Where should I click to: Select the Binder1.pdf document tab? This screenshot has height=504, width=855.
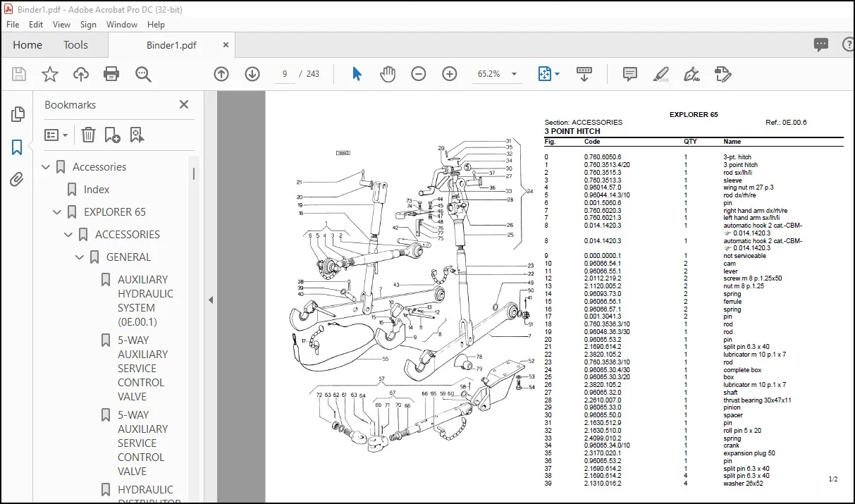click(171, 45)
